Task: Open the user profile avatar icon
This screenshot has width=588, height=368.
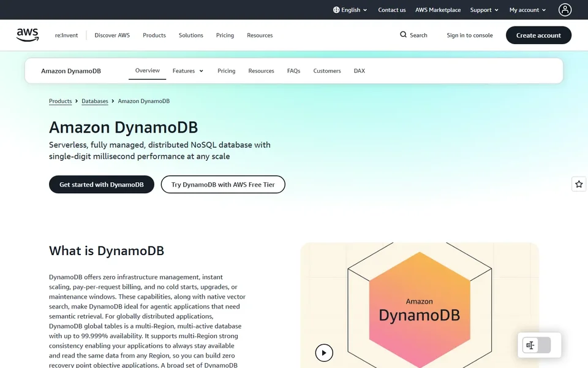Action: pyautogui.click(x=565, y=10)
